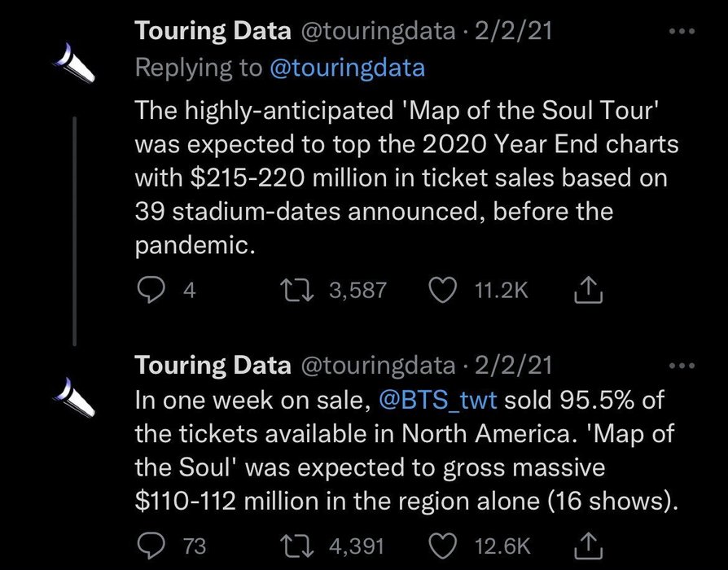Open Touring Data profile name on first tweet

pyautogui.click(x=213, y=31)
